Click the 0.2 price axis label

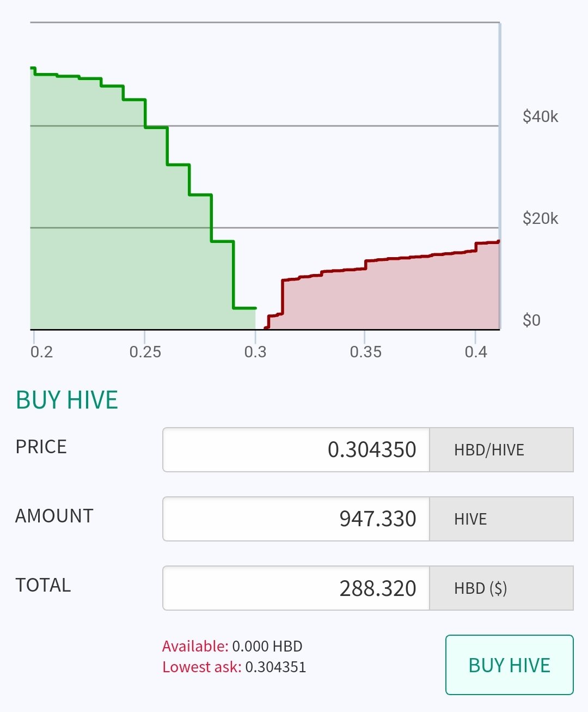pos(42,352)
